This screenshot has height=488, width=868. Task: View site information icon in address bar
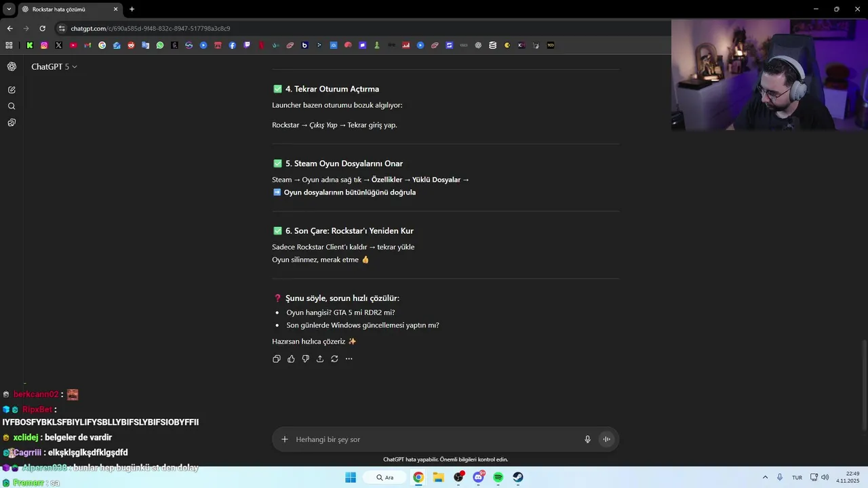pos(62,28)
